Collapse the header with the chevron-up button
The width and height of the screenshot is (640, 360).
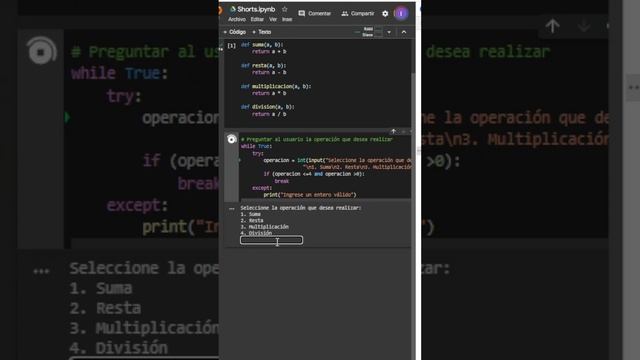tap(404, 32)
